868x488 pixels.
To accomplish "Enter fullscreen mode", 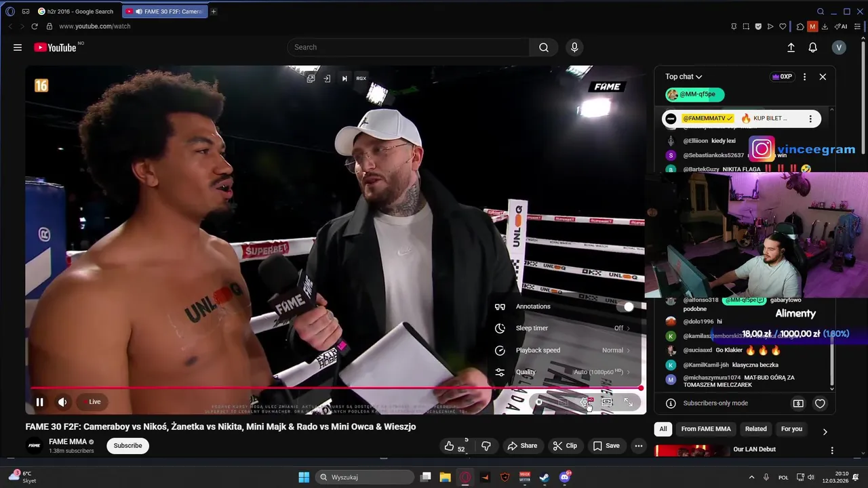I will [x=629, y=403].
